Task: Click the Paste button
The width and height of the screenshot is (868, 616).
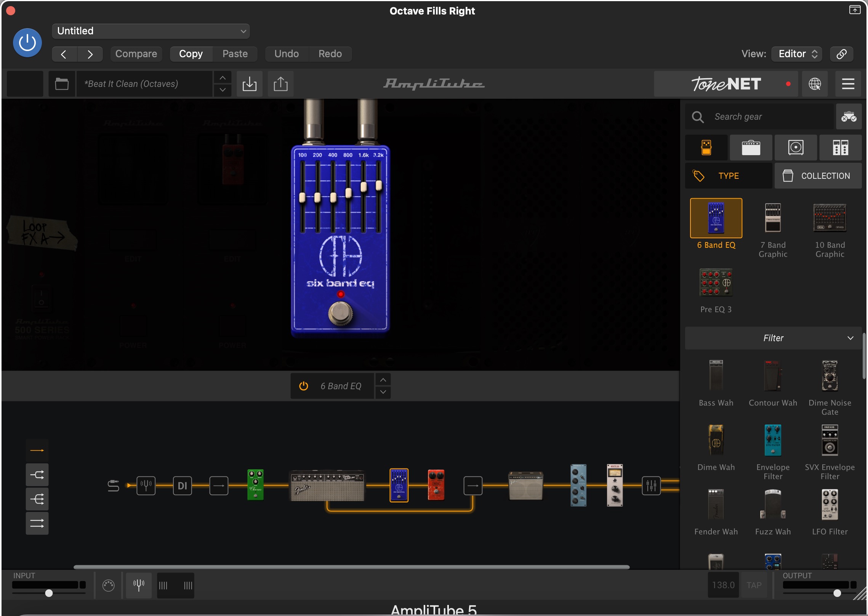Action: tap(235, 54)
